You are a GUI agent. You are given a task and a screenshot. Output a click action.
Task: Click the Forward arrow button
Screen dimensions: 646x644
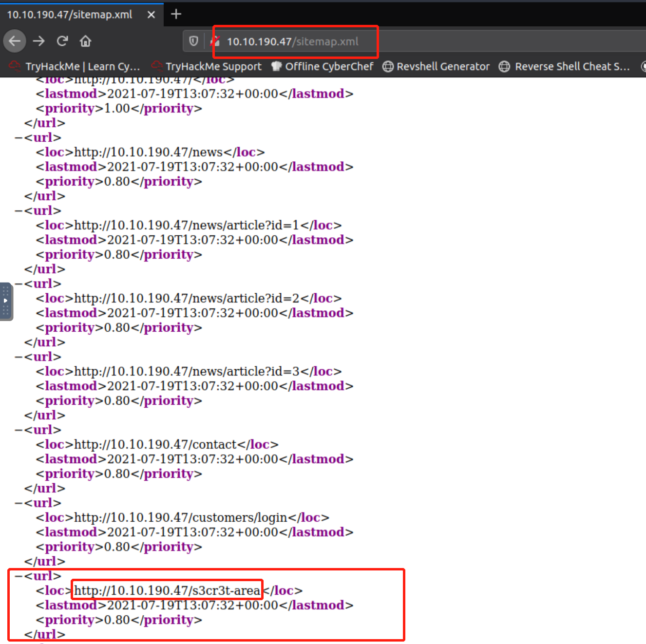point(38,41)
